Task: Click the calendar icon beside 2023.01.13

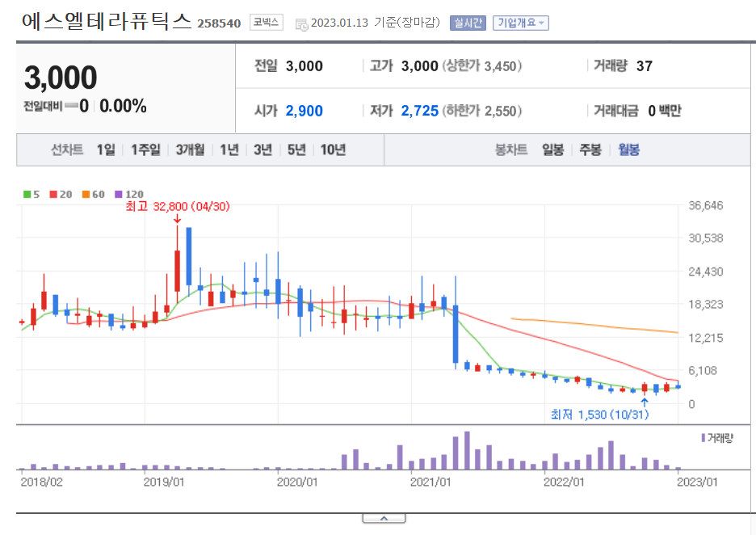Action: click(x=301, y=24)
